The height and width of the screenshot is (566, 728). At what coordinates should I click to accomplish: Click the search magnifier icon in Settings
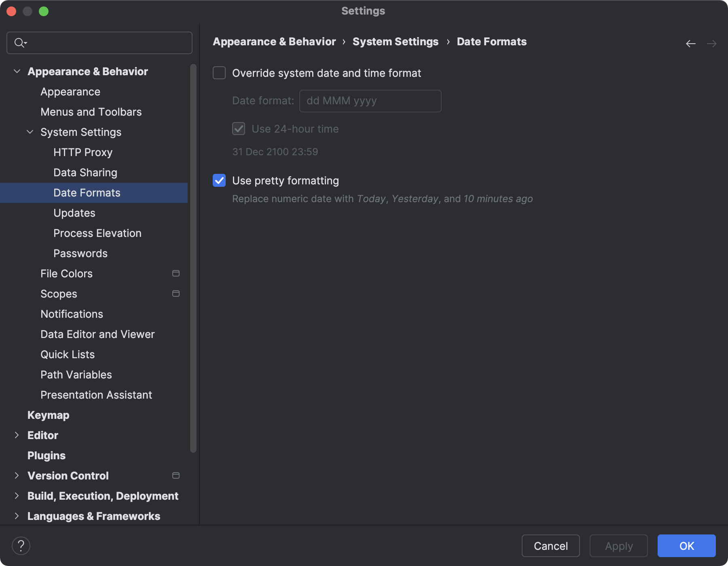tap(18, 42)
